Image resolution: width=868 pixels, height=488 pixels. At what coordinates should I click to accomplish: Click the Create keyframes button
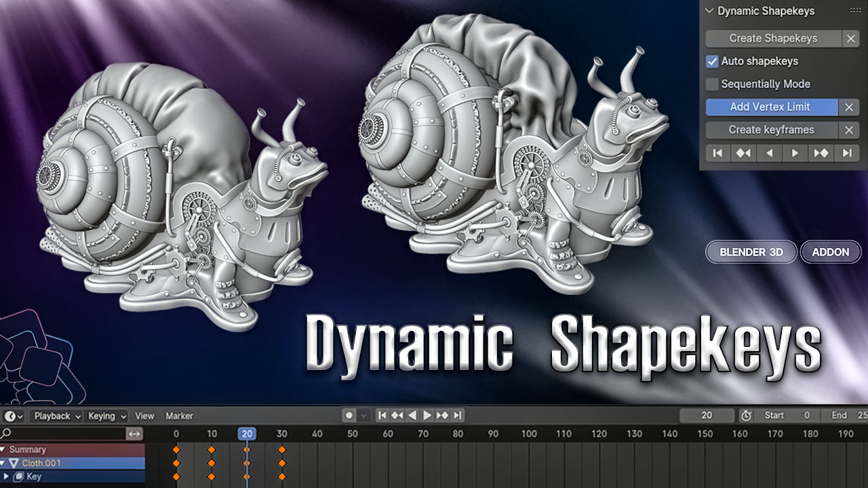tap(771, 130)
